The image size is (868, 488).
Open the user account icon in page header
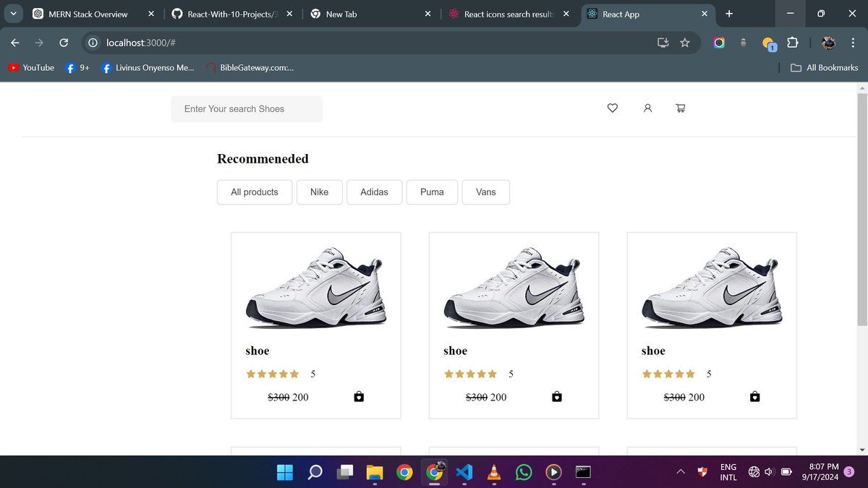point(647,108)
